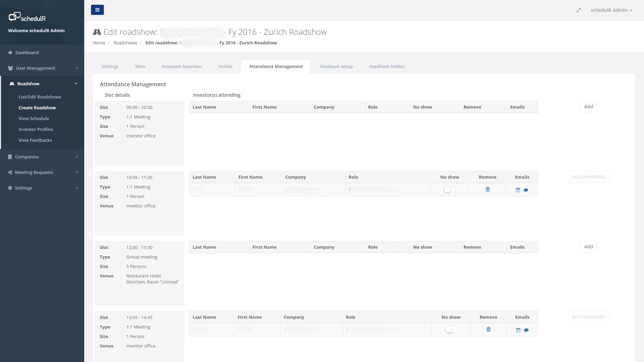
Task: Click the Dashboard home icon
Action: (10, 52)
